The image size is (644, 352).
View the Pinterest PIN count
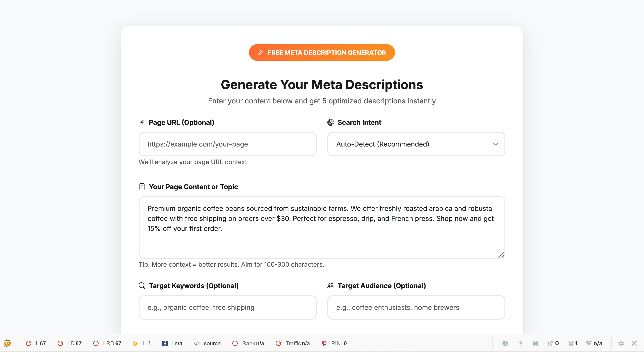point(334,343)
